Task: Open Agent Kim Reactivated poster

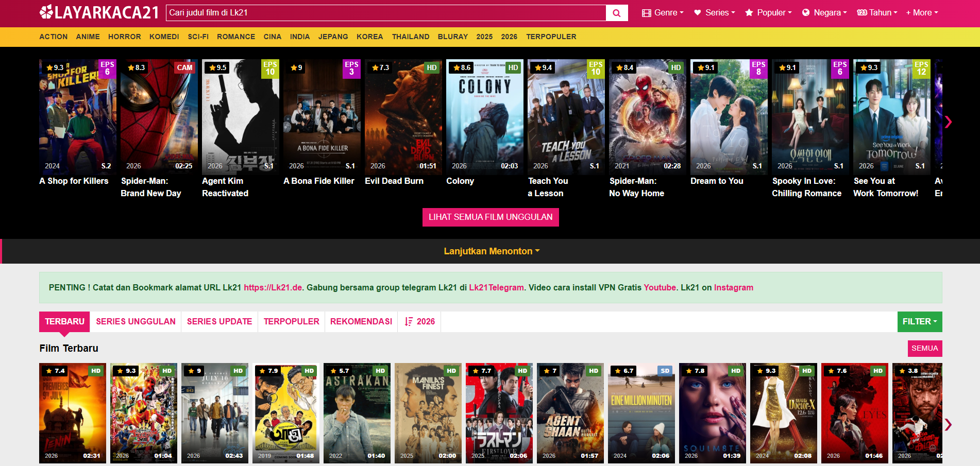Action: (241, 117)
